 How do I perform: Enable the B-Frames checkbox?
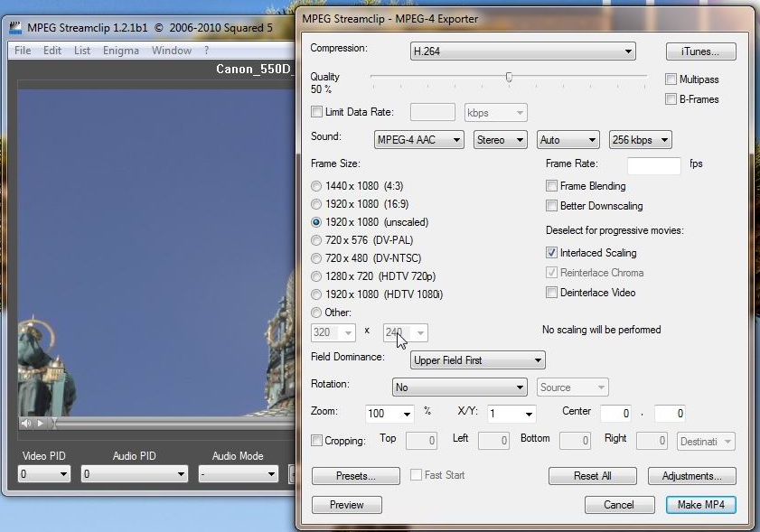point(671,98)
